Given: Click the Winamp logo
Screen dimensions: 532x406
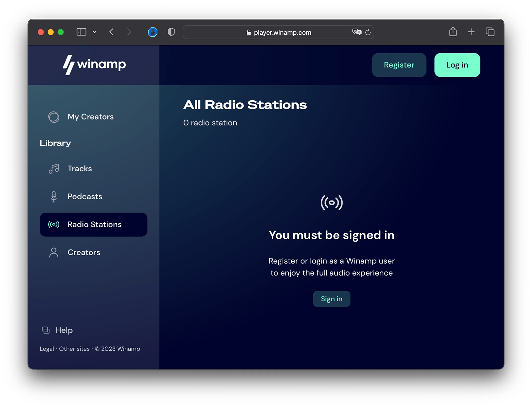Looking at the screenshot, I should (94, 65).
